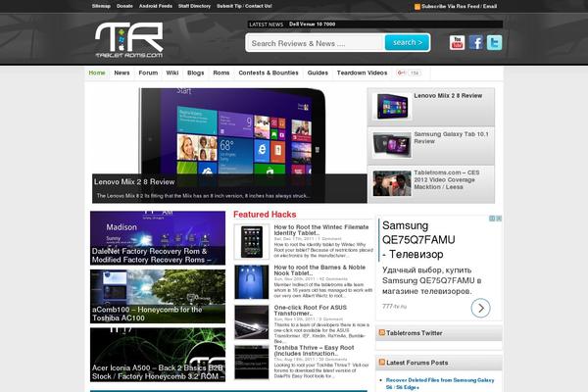Viewport: 588px width, 392px height.
Task: Open the News menu item
Action: coord(122,73)
